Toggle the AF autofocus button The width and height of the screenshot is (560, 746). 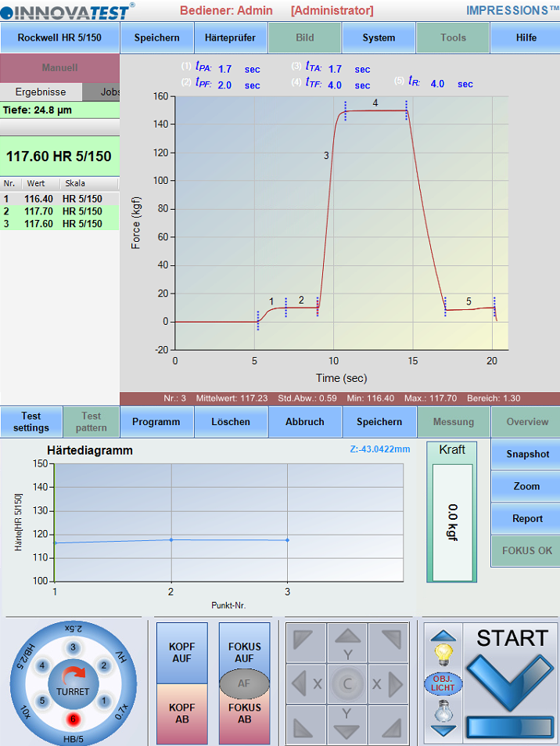(244, 683)
